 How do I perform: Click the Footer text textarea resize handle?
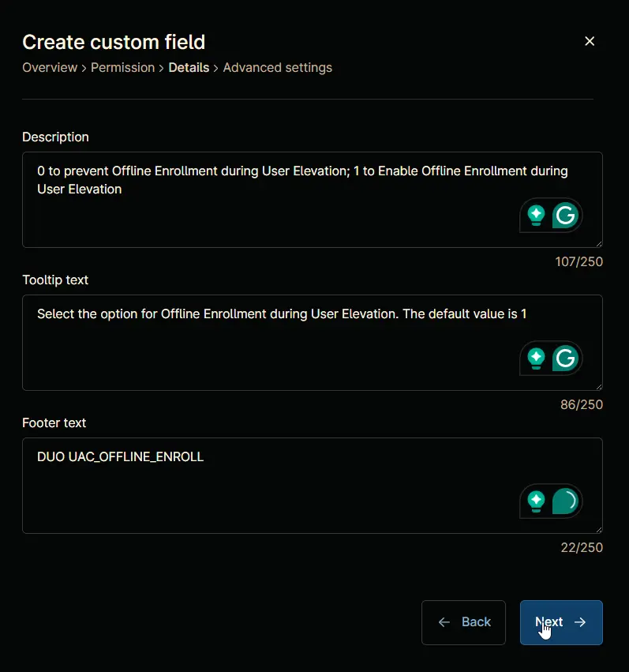tap(599, 530)
